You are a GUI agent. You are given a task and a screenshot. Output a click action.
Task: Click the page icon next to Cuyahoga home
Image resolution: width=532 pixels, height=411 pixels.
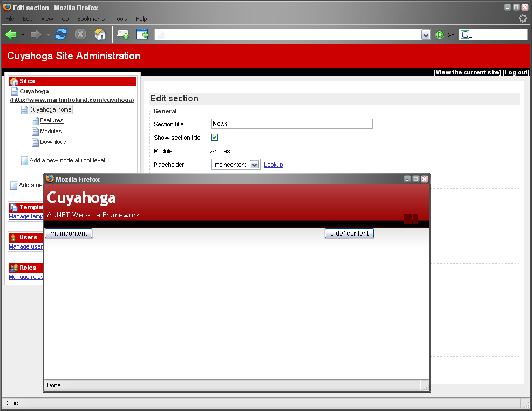[x=24, y=110]
